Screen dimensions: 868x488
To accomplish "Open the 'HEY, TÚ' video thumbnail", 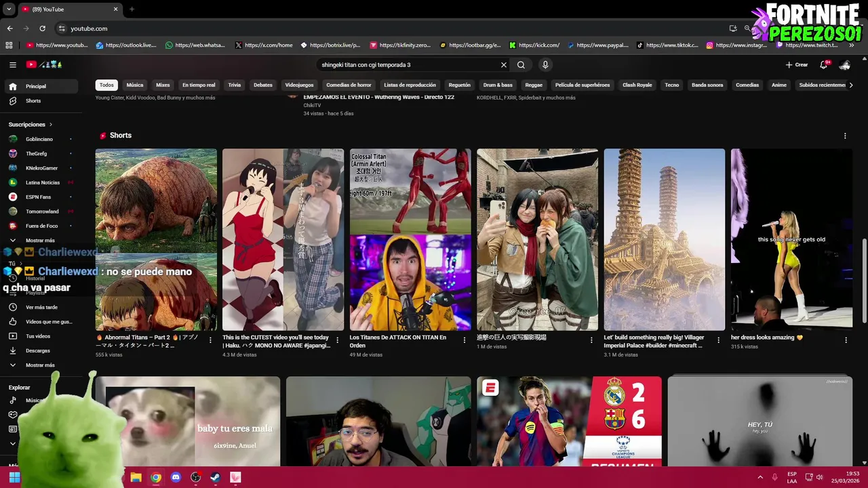I will tap(760, 421).
